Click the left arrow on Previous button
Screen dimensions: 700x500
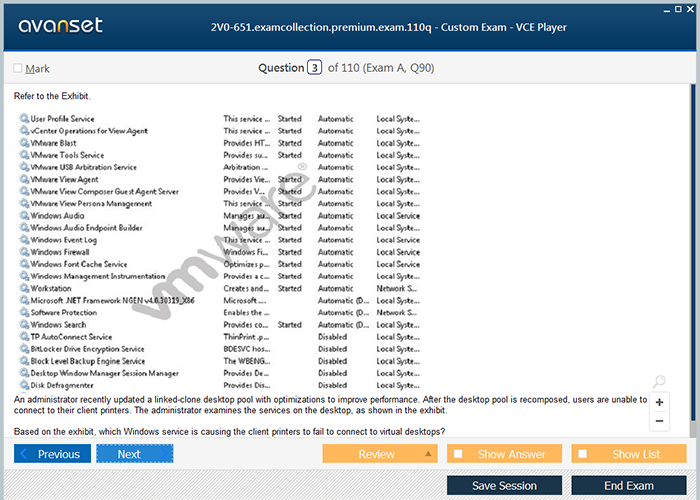click(x=25, y=454)
